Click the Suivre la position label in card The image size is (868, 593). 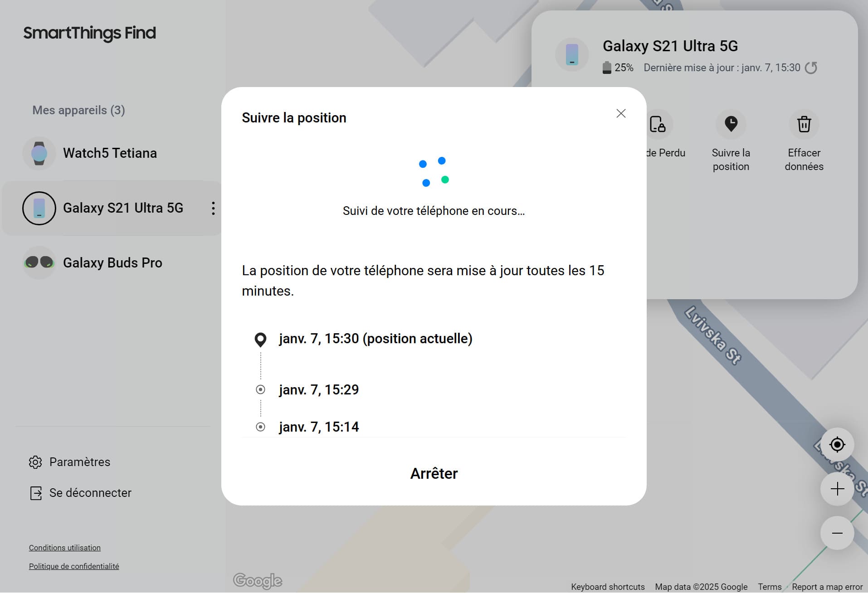coord(731,160)
